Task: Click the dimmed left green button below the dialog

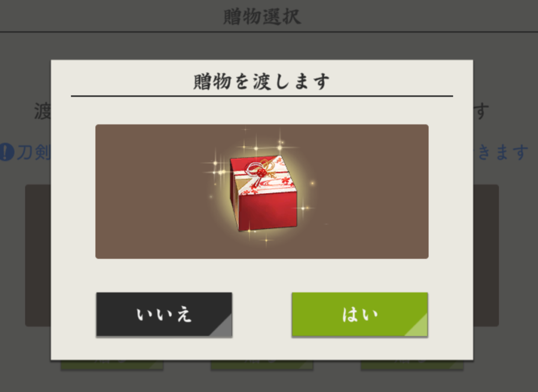Action: tap(112, 365)
